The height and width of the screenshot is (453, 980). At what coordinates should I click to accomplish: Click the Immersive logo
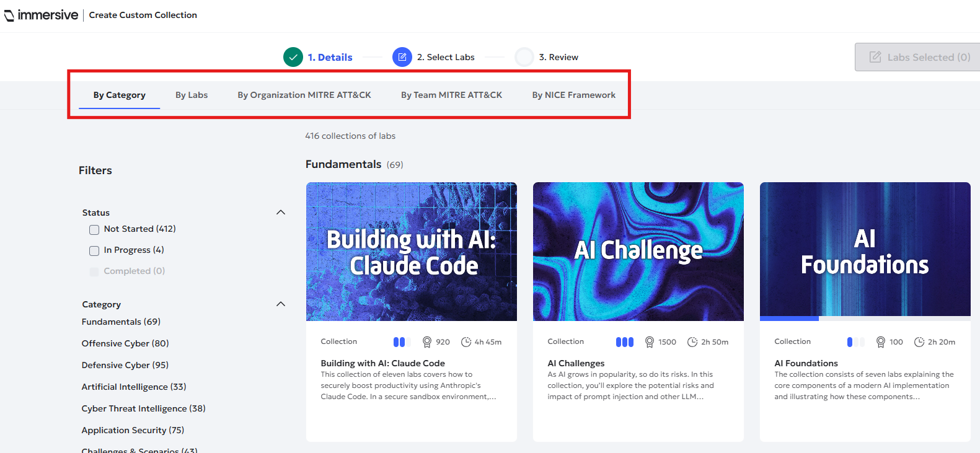click(41, 15)
